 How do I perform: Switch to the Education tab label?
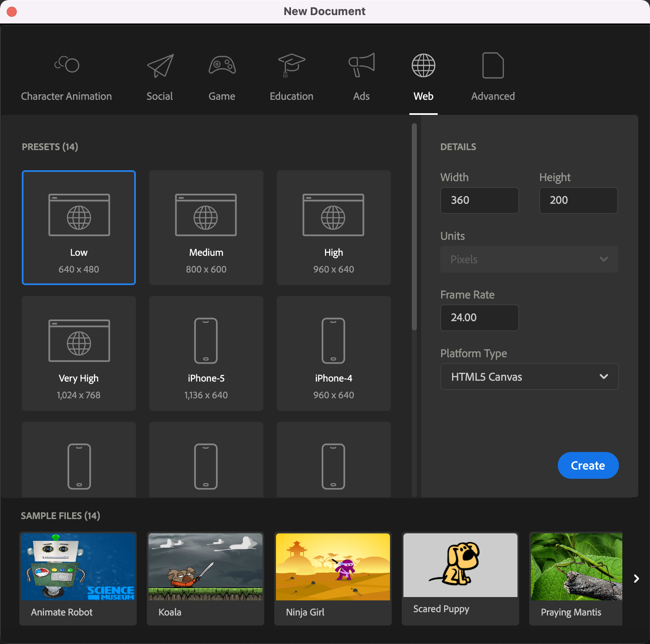tap(291, 96)
